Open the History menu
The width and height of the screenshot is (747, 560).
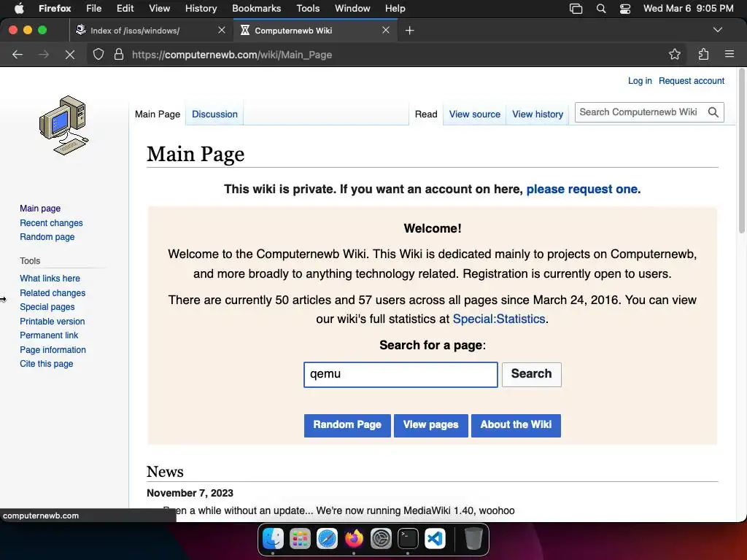(201, 8)
